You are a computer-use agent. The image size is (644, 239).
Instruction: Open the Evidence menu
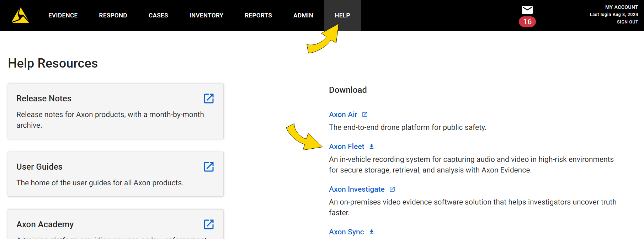coord(63,15)
